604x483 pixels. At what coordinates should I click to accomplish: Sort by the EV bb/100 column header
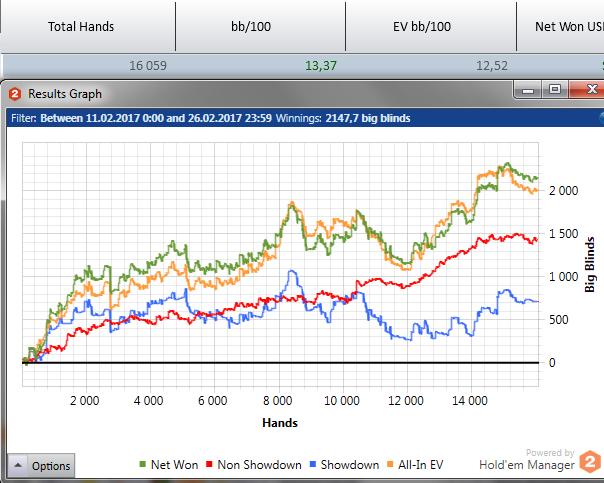422,27
